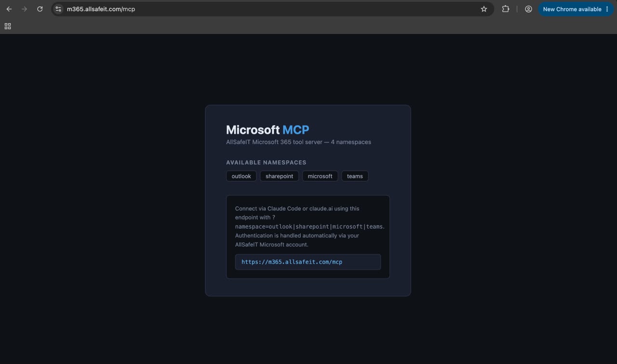The image size is (617, 364).
Task: Click the New Chrome available button
Action: [x=572, y=9]
